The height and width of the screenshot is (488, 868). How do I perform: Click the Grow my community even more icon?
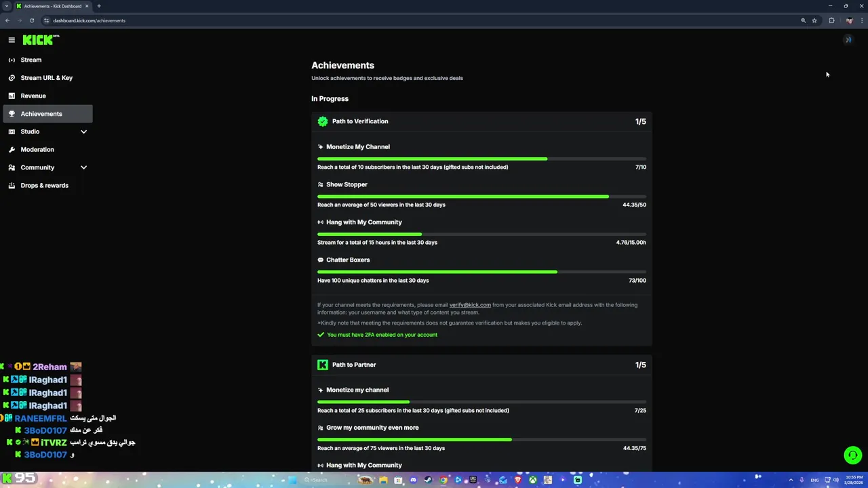coord(320,428)
